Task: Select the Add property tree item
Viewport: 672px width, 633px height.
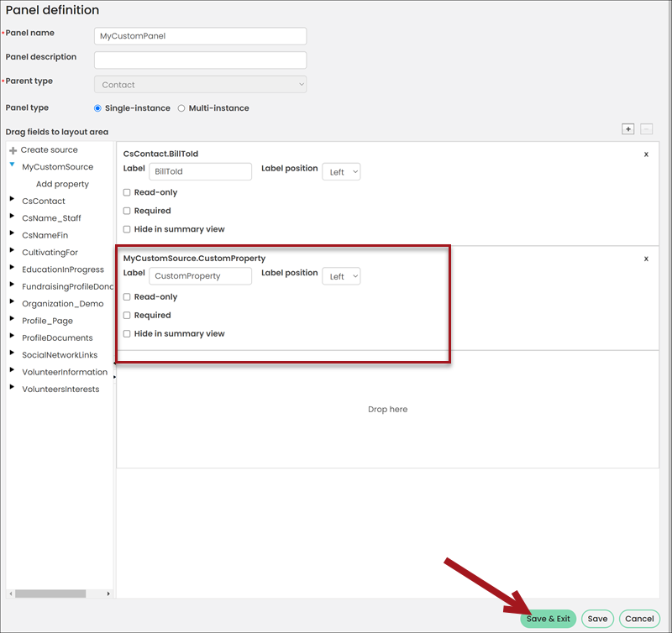Action: 62,184
